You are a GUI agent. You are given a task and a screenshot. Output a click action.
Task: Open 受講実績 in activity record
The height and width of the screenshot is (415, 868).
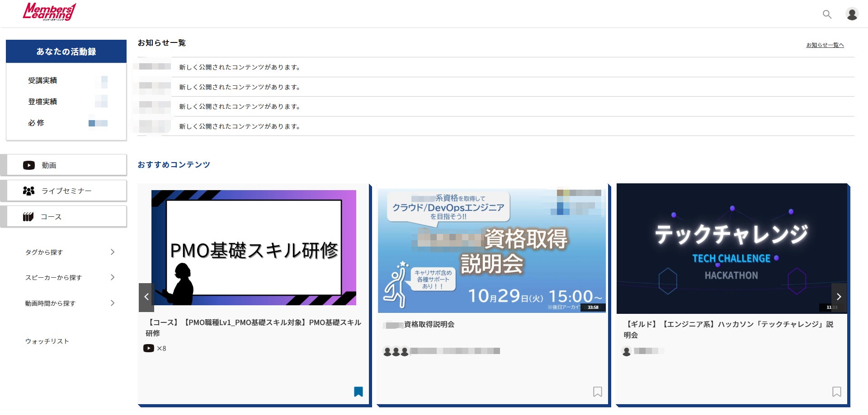42,80
